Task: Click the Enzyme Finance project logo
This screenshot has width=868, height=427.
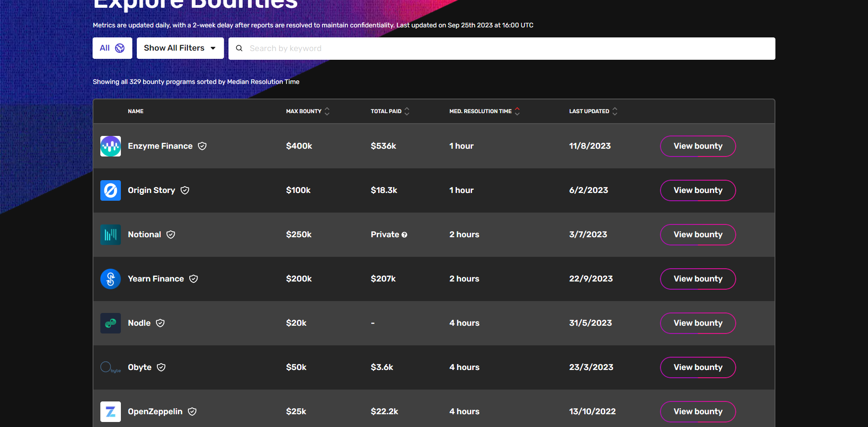Action: tap(110, 146)
